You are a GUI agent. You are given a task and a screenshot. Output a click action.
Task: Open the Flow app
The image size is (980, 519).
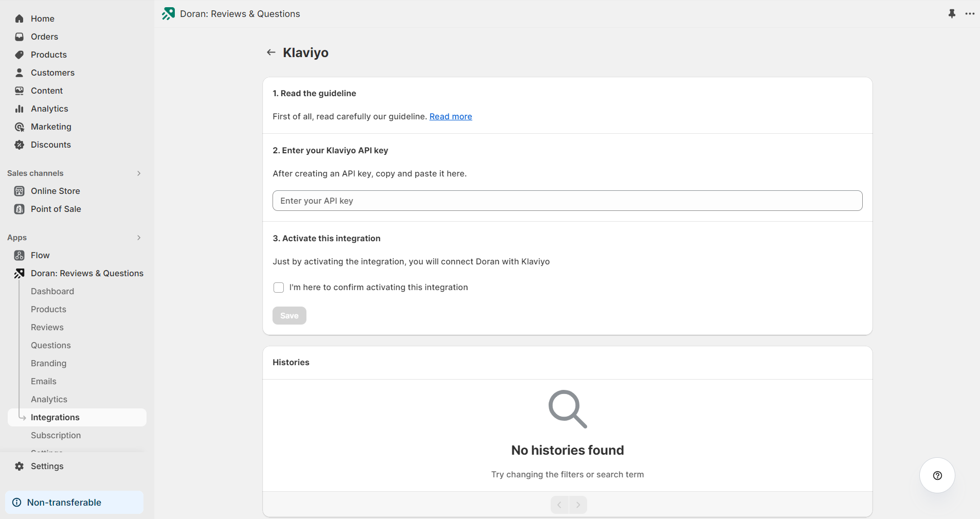click(x=40, y=255)
